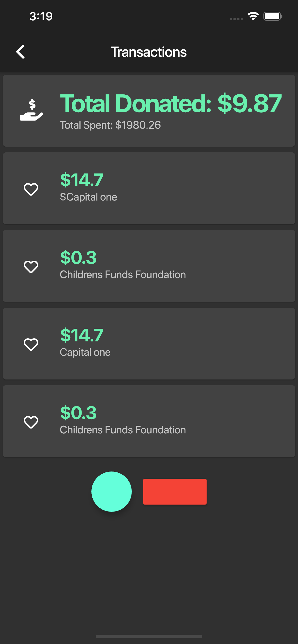Viewport: 298px width, 644px height.
Task: Open the $Capital one transaction label
Action: coord(88,197)
